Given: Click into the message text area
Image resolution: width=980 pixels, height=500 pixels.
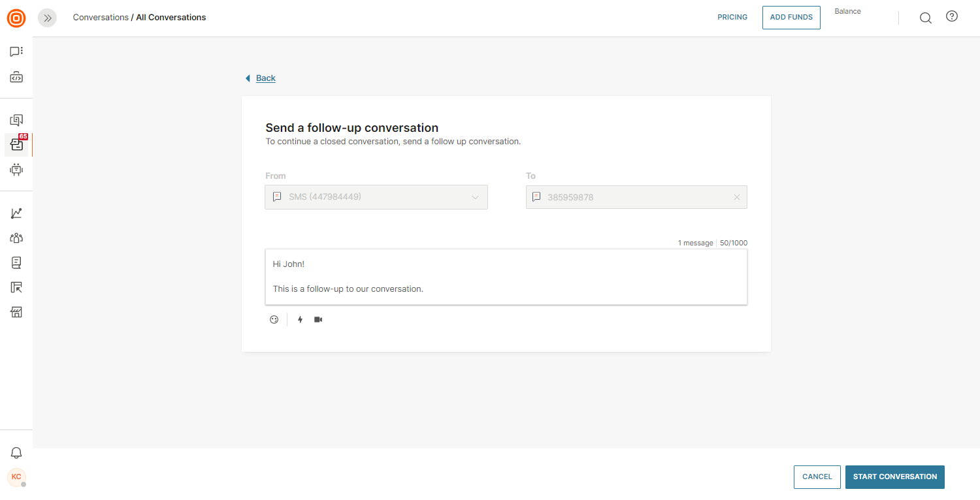Looking at the screenshot, I should click(506, 277).
